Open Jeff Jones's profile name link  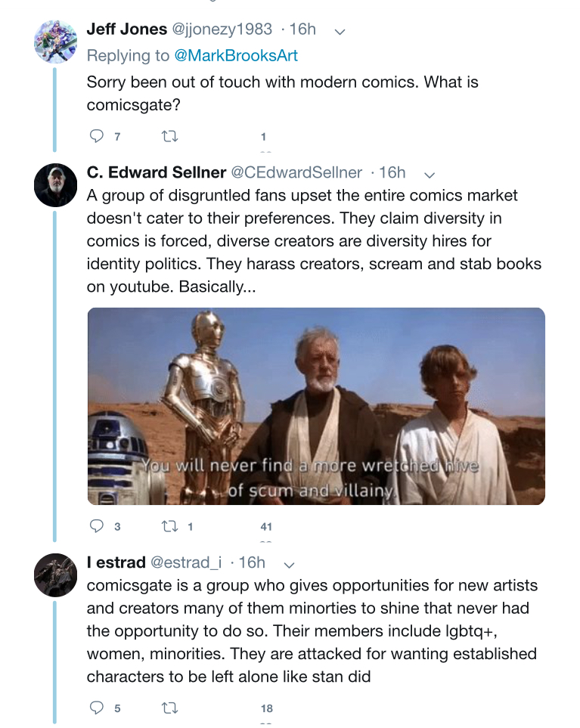[127, 29]
